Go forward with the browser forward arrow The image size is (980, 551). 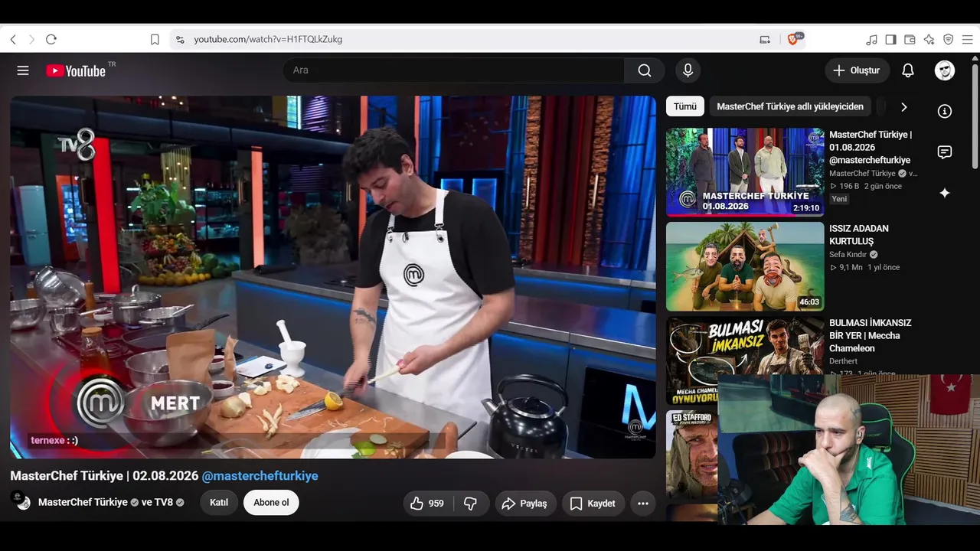[x=31, y=39]
